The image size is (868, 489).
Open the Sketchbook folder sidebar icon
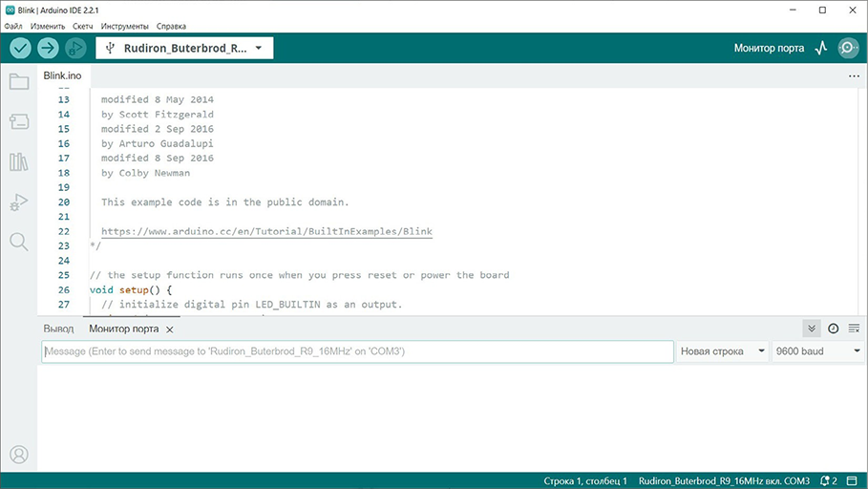point(19,82)
